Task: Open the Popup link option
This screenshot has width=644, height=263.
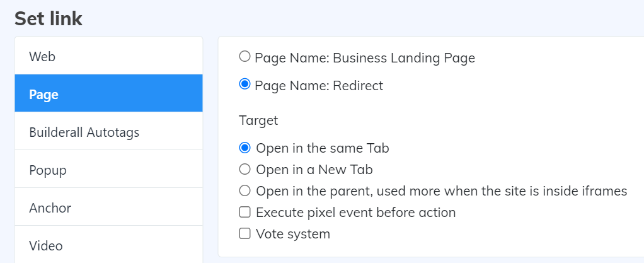Action: [x=108, y=170]
